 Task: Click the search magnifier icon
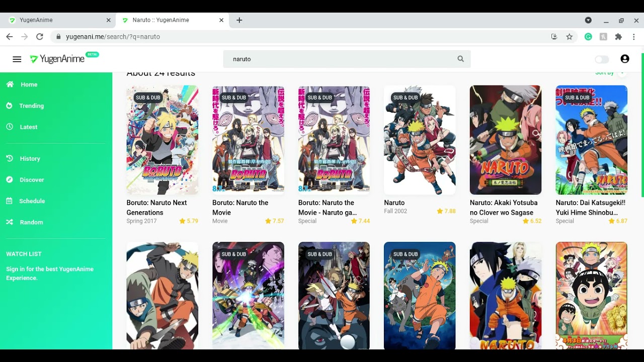(460, 59)
